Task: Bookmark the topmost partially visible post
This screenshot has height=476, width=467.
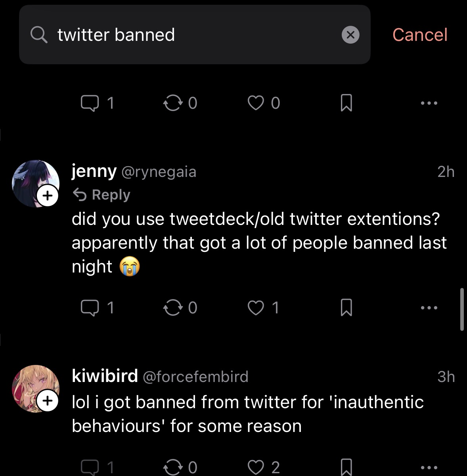Action: coord(346,103)
